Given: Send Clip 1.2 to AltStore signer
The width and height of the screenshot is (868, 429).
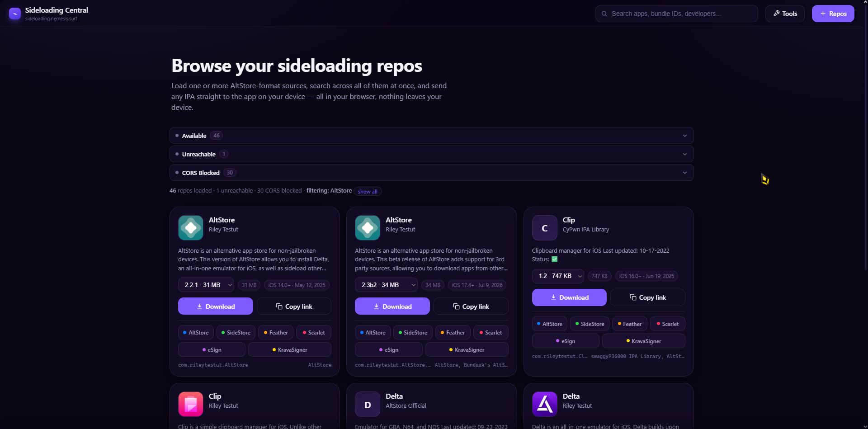Looking at the screenshot, I should click(x=550, y=324).
